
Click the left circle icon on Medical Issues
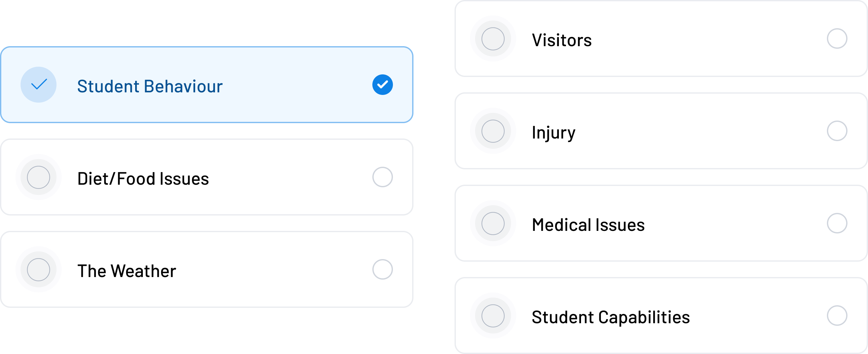click(493, 223)
